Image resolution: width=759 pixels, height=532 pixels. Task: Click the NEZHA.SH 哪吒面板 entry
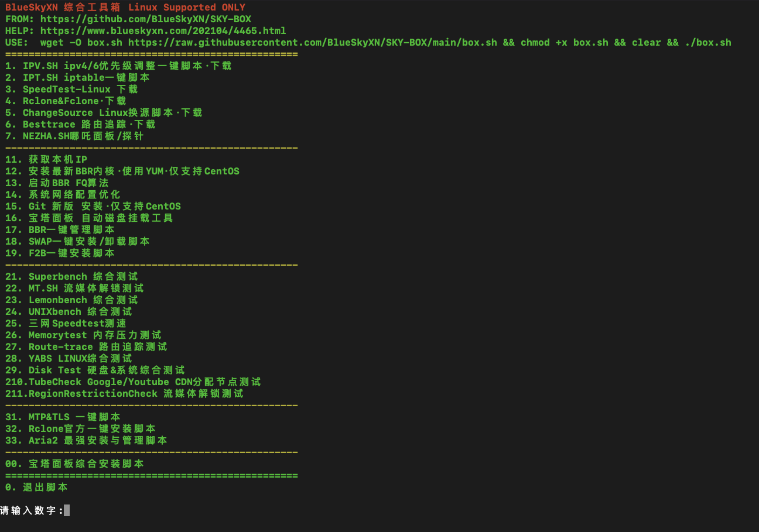pos(74,136)
